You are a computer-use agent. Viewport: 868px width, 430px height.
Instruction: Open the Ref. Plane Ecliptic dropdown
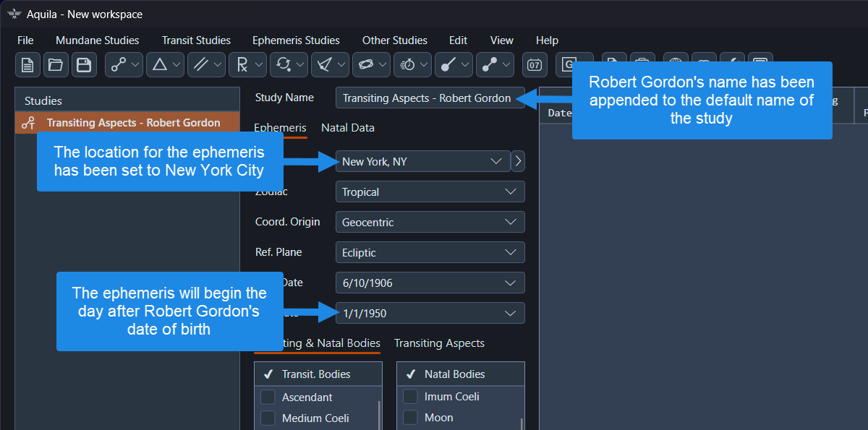tap(430, 252)
